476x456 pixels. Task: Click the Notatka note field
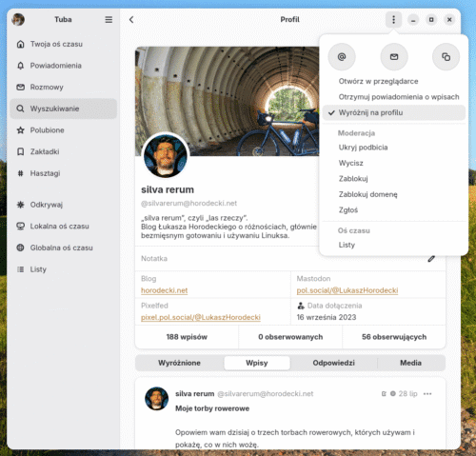(x=290, y=259)
